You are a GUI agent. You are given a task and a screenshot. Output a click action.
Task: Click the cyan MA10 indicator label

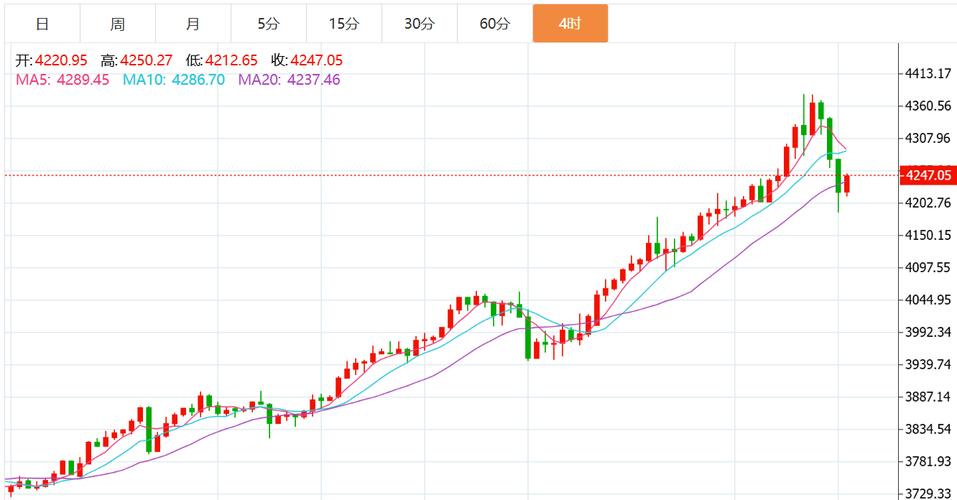(175, 79)
